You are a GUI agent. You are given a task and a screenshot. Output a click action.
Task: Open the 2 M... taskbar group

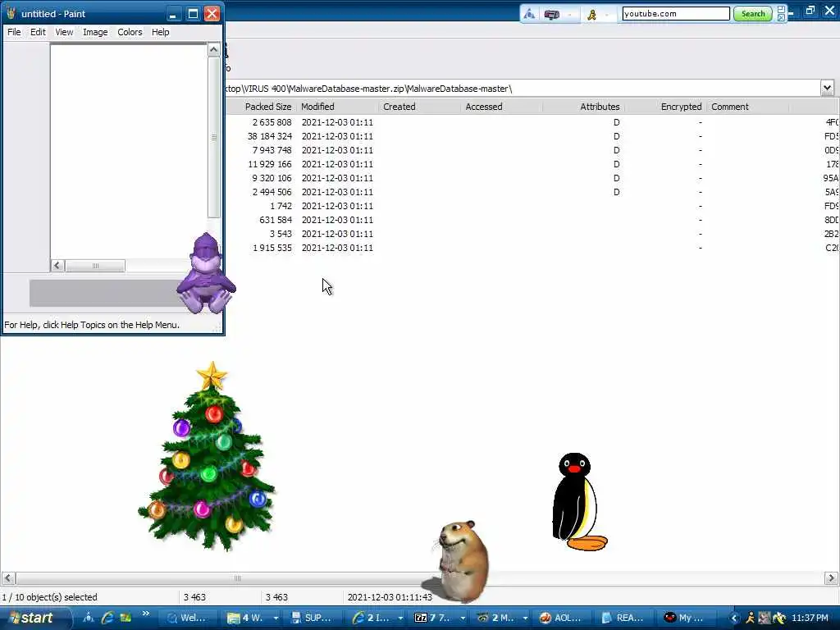click(502, 618)
